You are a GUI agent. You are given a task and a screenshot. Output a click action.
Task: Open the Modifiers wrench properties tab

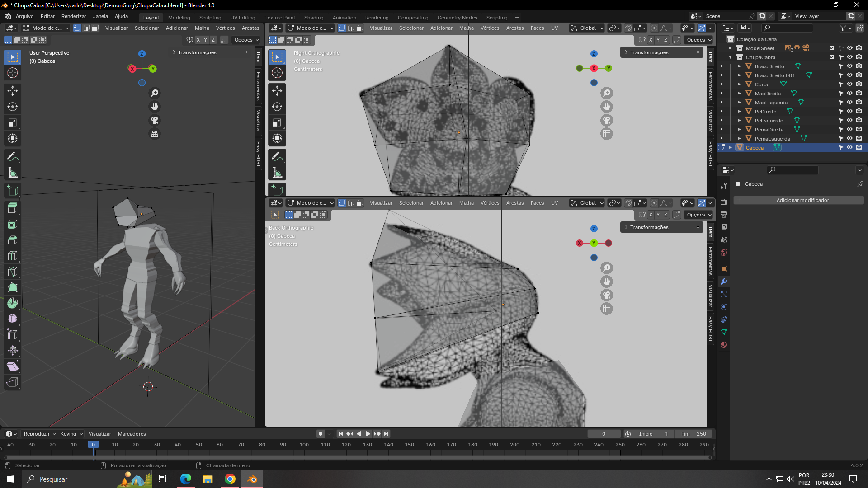click(724, 282)
